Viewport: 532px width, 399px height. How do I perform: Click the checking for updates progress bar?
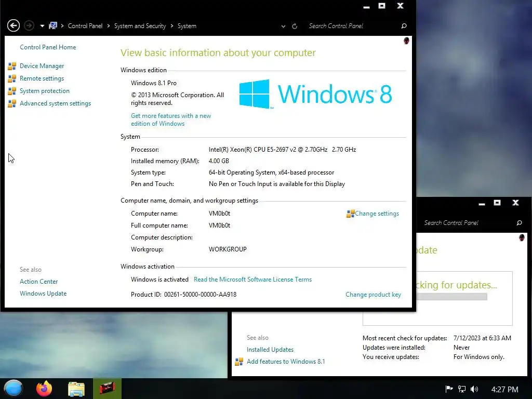point(451,297)
